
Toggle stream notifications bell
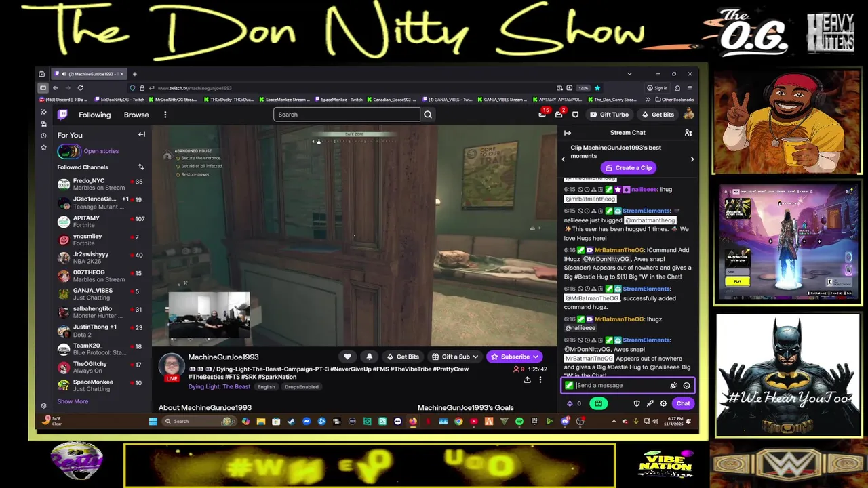click(x=370, y=357)
